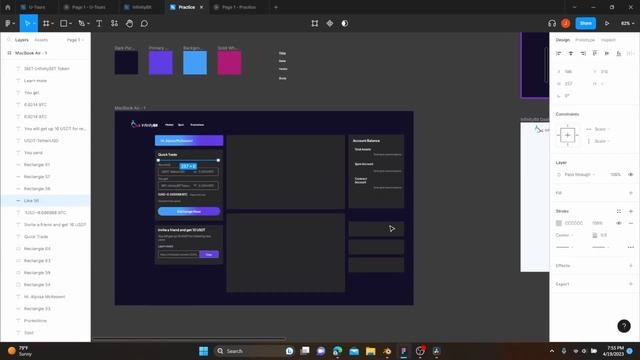Switch to the Assets tab
The height and width of the screenshot is (360, 640).
click(41, 40)
